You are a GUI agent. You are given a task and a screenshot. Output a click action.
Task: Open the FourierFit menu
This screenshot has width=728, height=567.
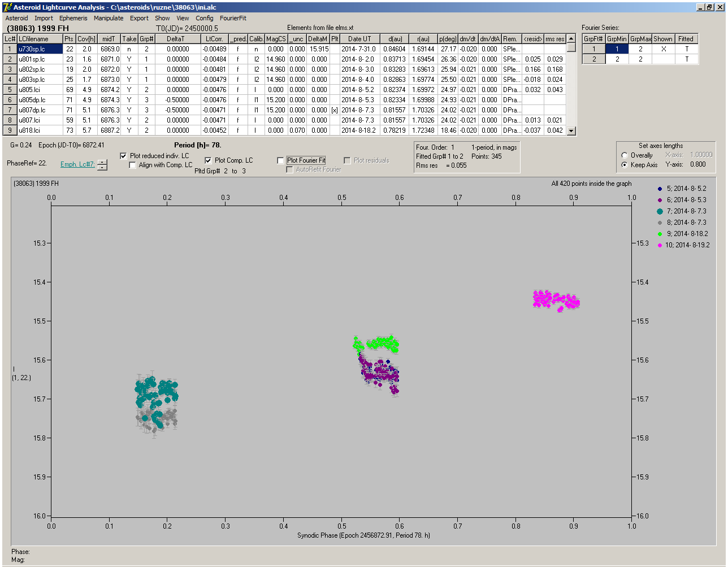coord(233,18)
